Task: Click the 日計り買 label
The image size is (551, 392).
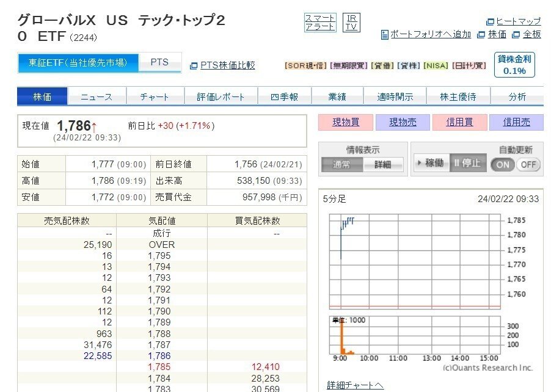Action: tap(469, 66)
